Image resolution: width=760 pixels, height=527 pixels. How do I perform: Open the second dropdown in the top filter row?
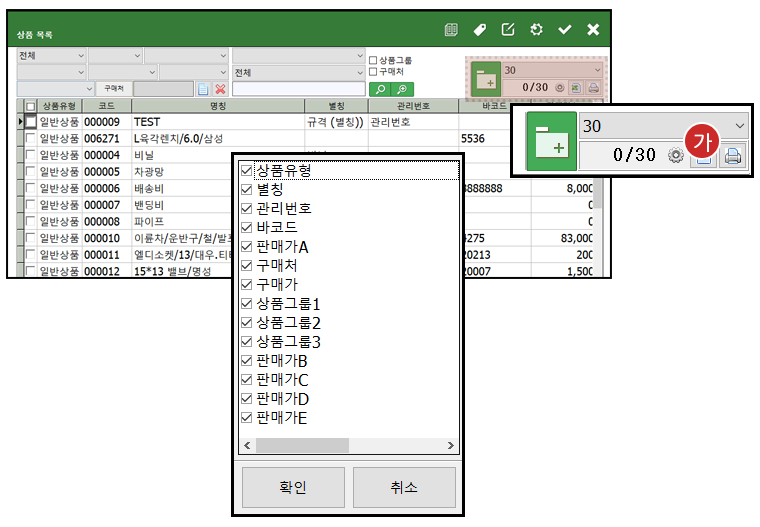[115, 56]
